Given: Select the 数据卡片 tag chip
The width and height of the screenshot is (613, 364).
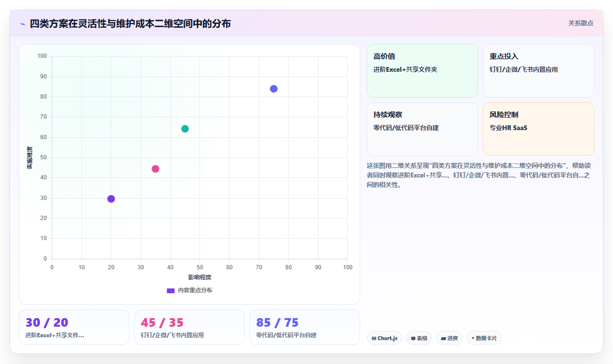Looking at the screenshot, I should tap(484, 338).
